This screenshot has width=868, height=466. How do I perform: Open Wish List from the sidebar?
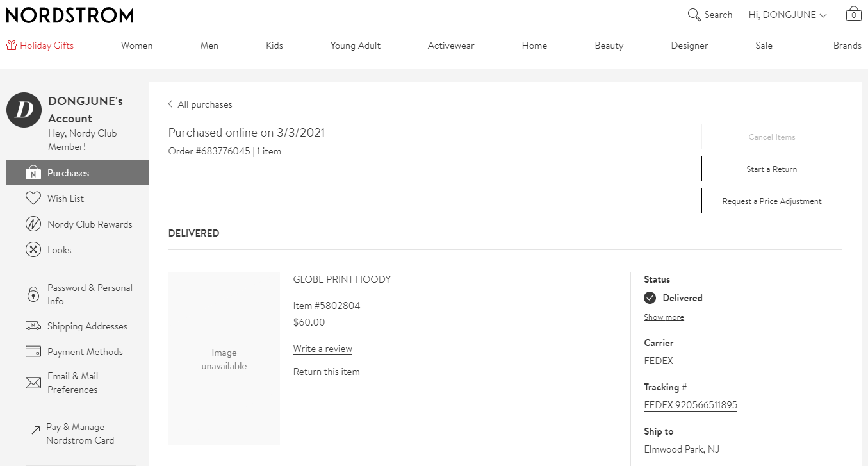(65, 199)
